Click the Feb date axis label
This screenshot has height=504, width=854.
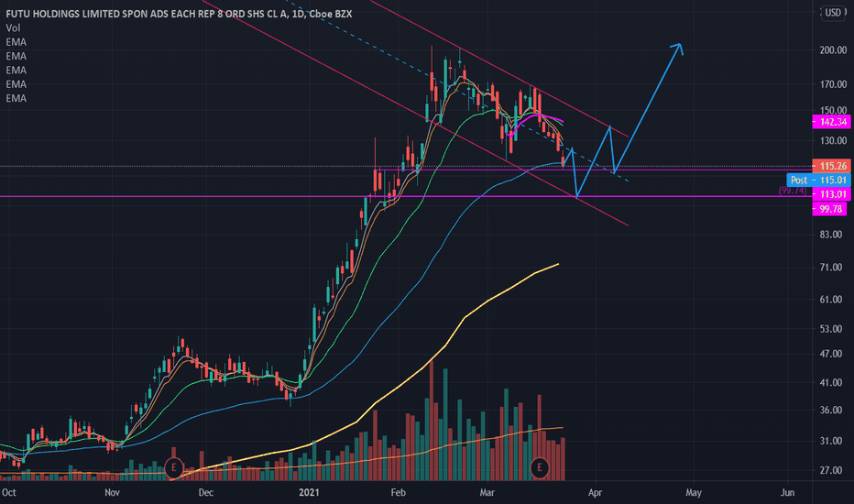point(398,493)
